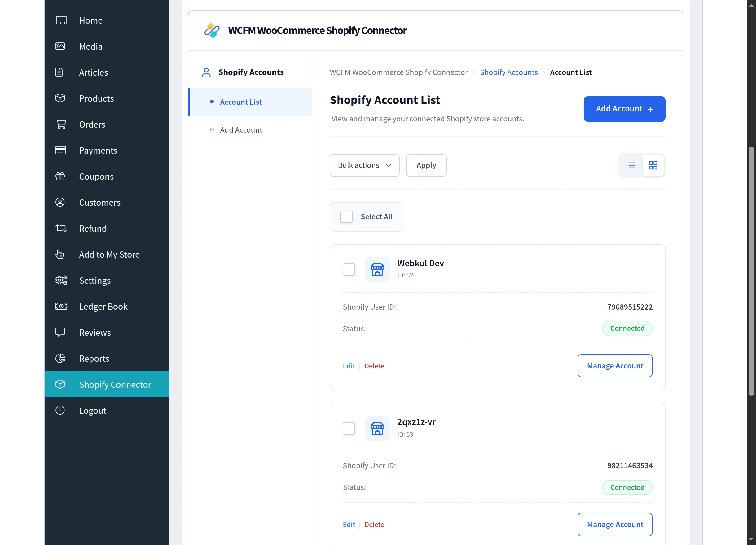Click the Settings gears icon
Screen dimensions: 756x545
(x=61, y=280)
